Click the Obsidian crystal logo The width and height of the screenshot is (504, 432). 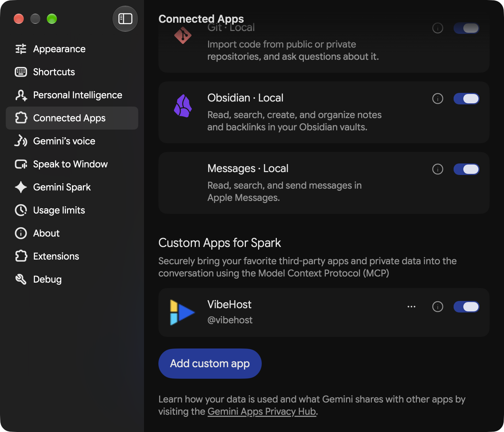pyautogui.click(x=183, y=106)
